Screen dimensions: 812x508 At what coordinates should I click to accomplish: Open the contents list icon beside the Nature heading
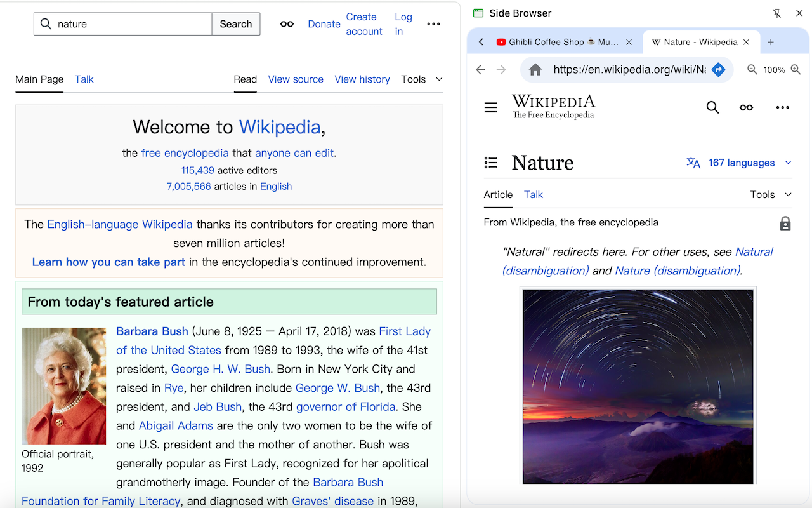[490, 163]
